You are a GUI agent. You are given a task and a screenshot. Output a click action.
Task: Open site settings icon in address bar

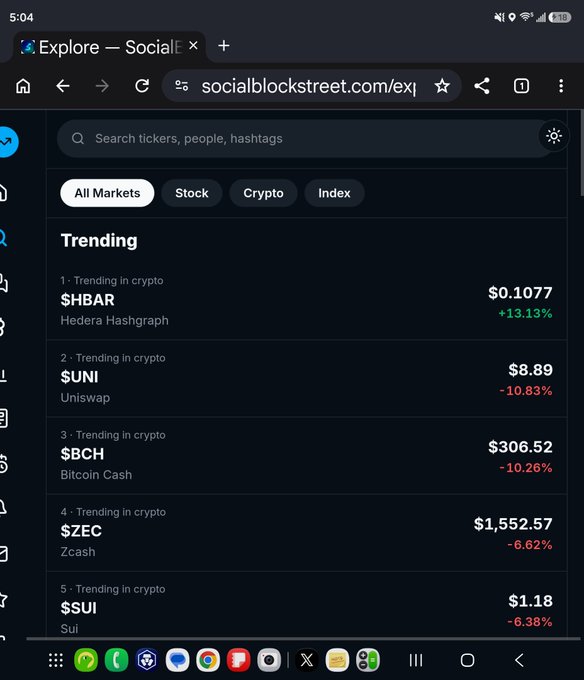click(182, 86)
